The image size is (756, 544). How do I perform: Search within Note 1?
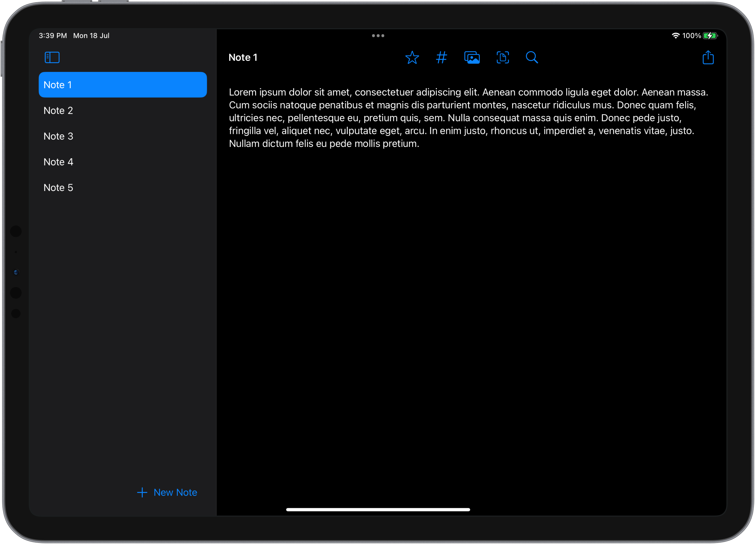coord(532,57)
